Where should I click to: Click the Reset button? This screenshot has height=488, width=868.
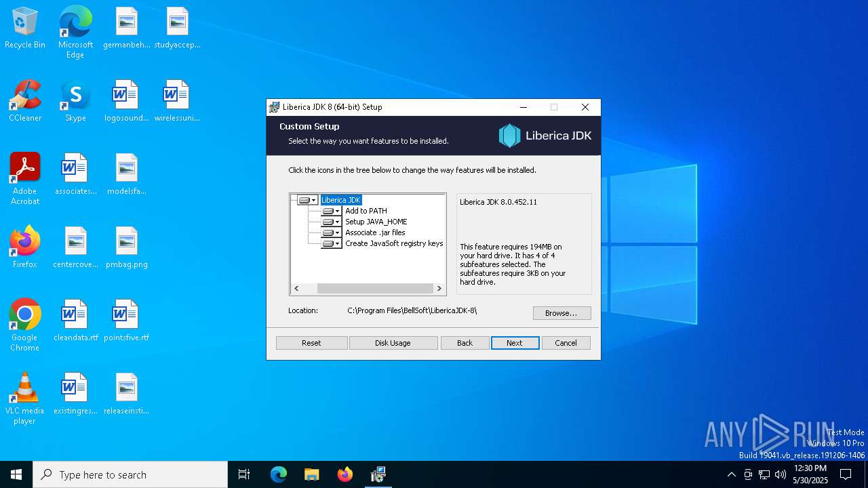coord(311,343)
